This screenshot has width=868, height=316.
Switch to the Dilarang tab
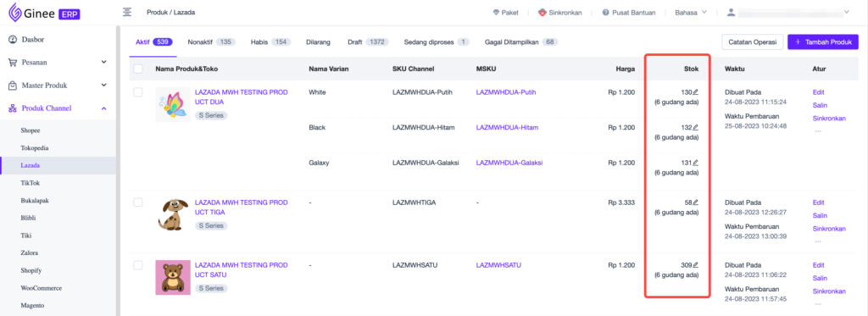319,42
